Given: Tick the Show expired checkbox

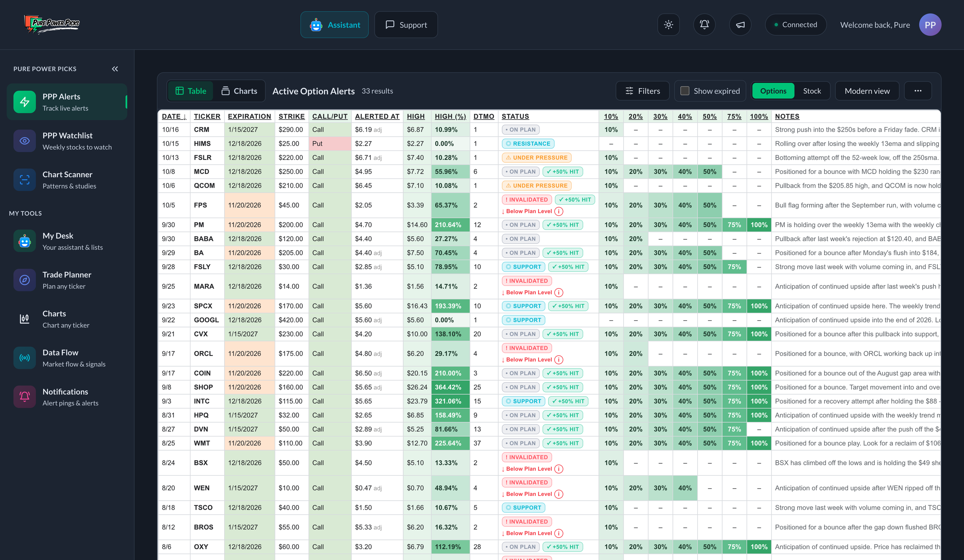Looking at the screenshot, I should 685,91.
